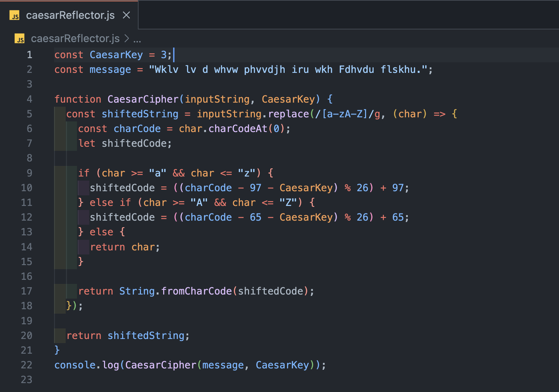Click the JS file icon in the tab
The image size is (559, 392).
coord(14,15)
